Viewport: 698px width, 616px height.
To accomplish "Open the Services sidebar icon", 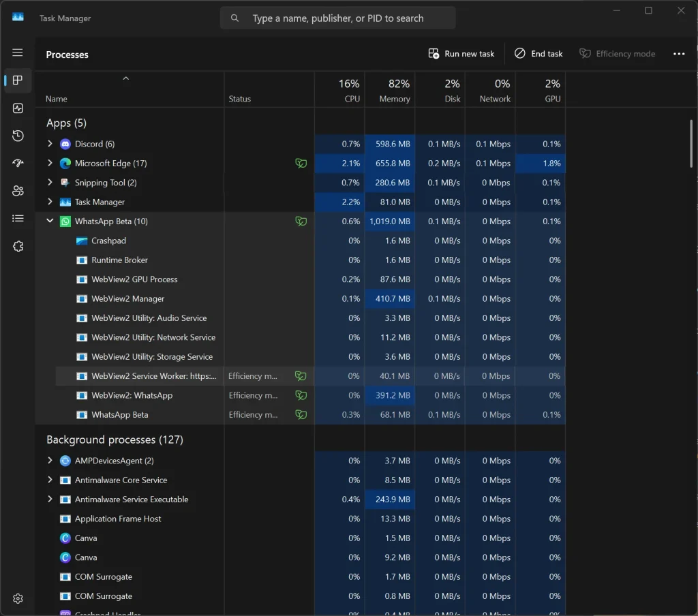I will tap(18, 246).
